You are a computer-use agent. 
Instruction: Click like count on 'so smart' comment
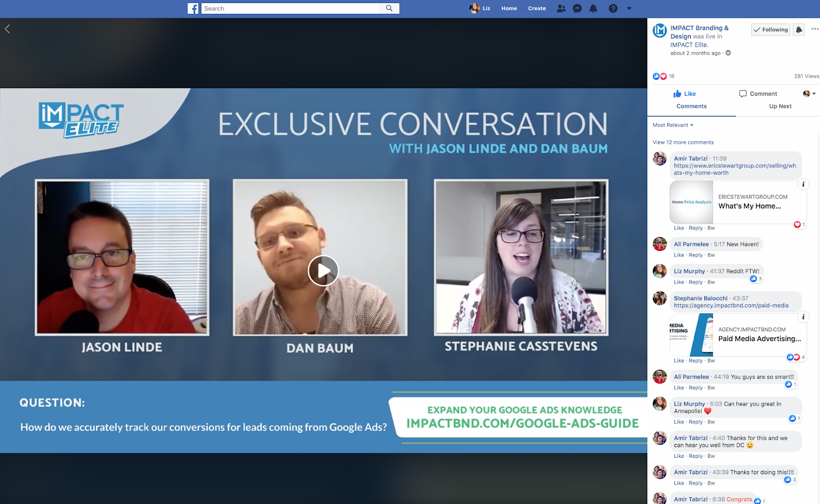[791, 384]
